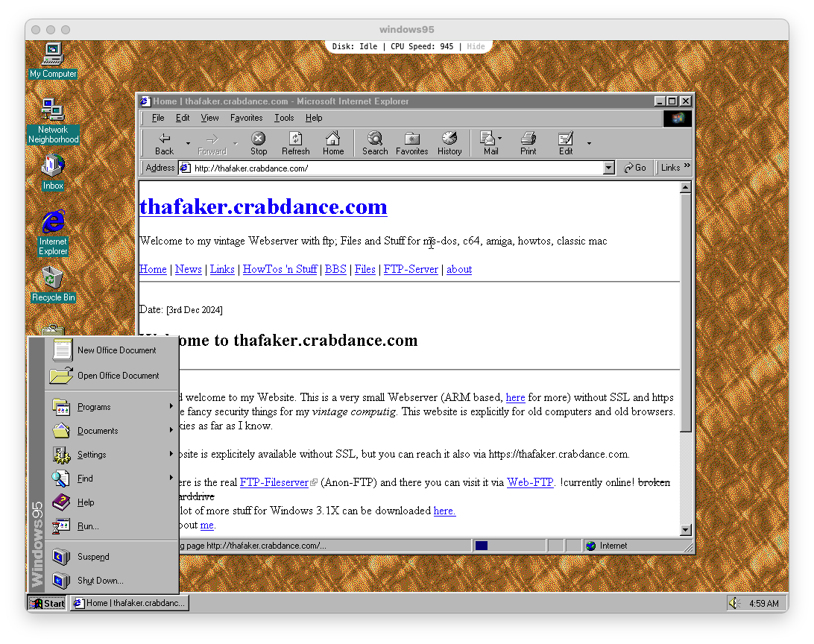Go to Home via toolbar icon
The width and height of the screenshot is (814, 644).
tap(333, 139)
